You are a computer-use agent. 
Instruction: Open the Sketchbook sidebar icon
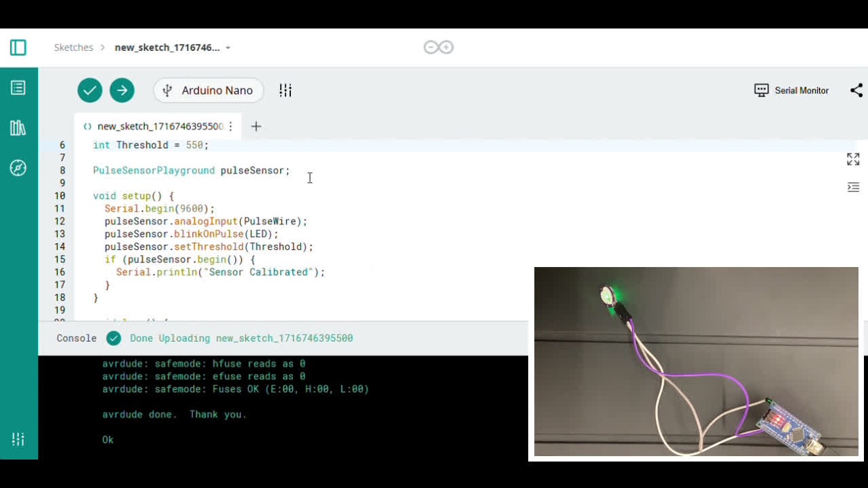[x=18, y=88]
